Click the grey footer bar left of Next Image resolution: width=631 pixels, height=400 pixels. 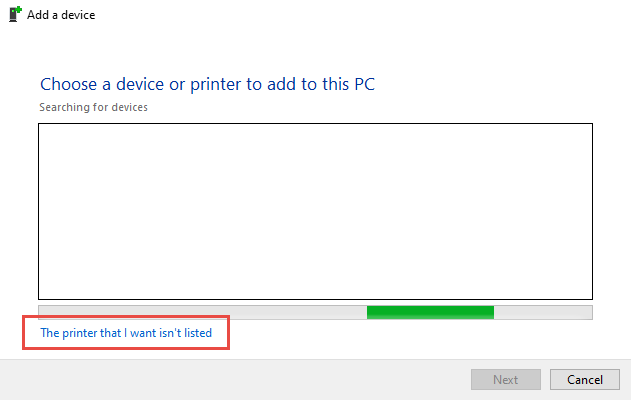pyautogui.click(x=235, y=379)
